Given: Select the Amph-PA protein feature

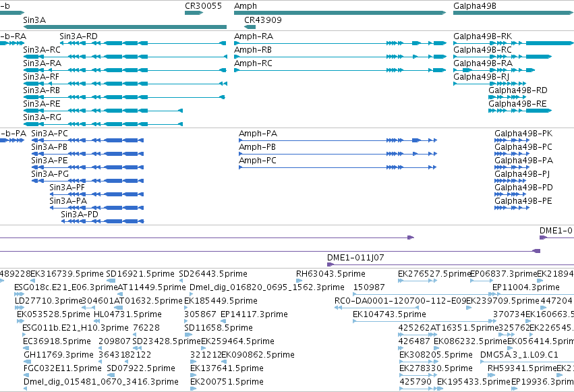Looking at the screenshot, I should [338, 140].
